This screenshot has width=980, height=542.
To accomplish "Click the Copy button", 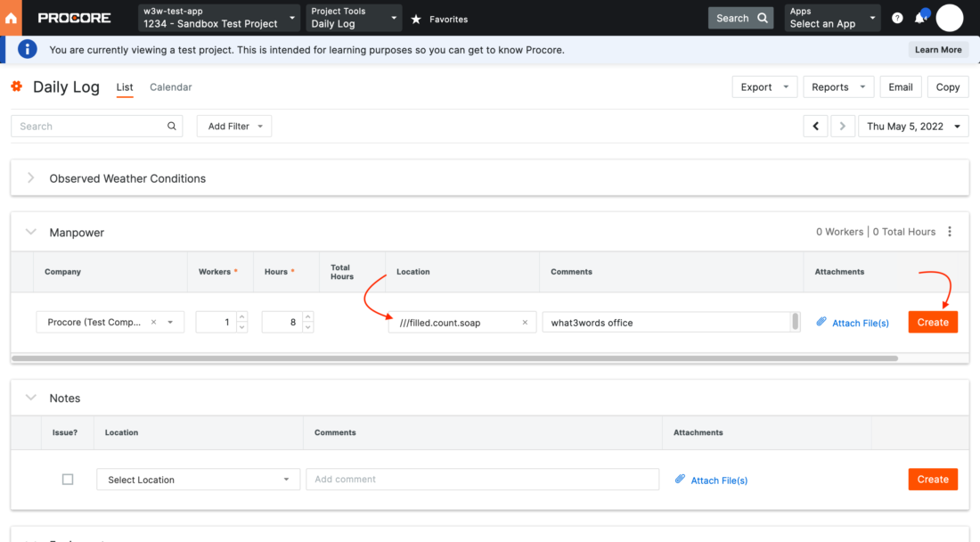I will [x=948, y=86].
